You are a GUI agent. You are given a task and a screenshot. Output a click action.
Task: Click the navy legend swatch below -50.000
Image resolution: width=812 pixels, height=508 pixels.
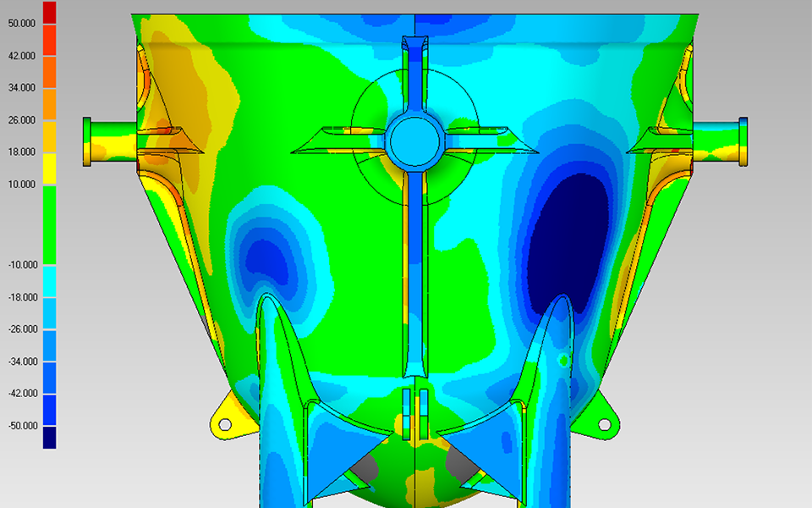click(x=49, y=438)
